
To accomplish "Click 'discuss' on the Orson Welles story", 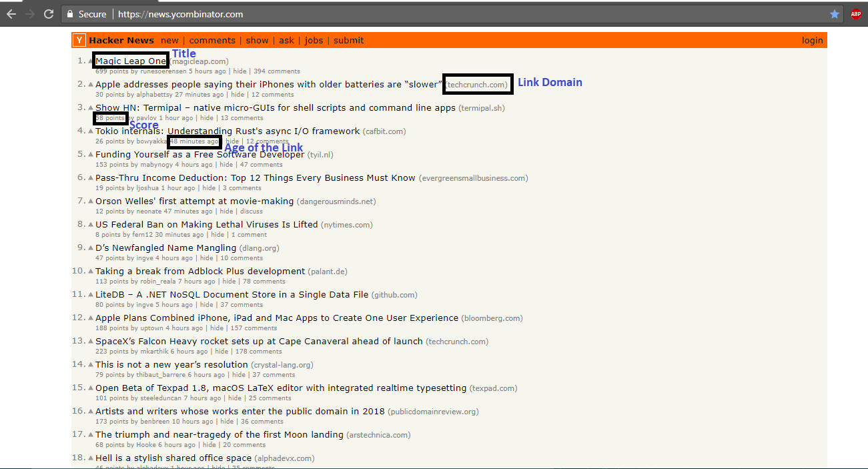I will (x=252, y=211).
